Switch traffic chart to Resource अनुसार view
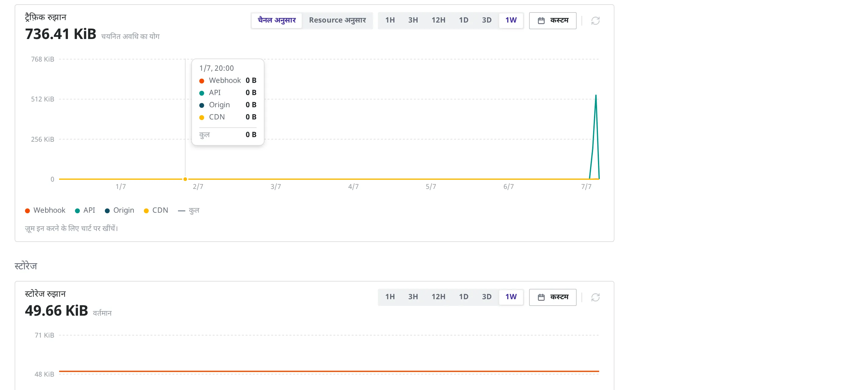This screenshot has height=390, width=868. [337, 20]
